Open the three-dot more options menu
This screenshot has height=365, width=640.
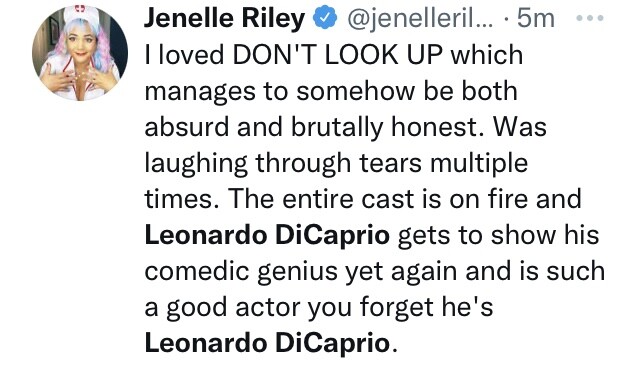point(589,18)
